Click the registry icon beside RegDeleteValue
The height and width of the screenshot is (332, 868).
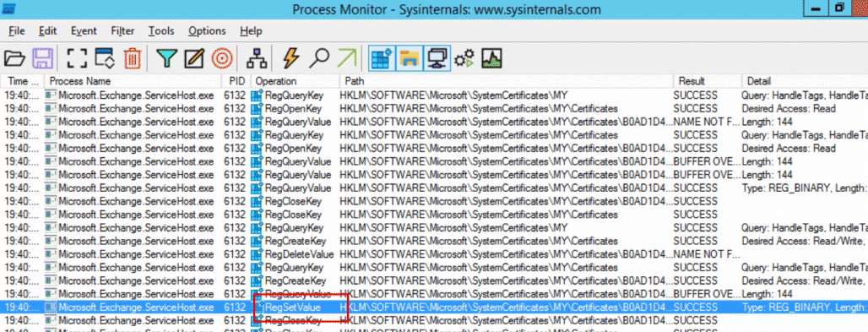[258, 254]
